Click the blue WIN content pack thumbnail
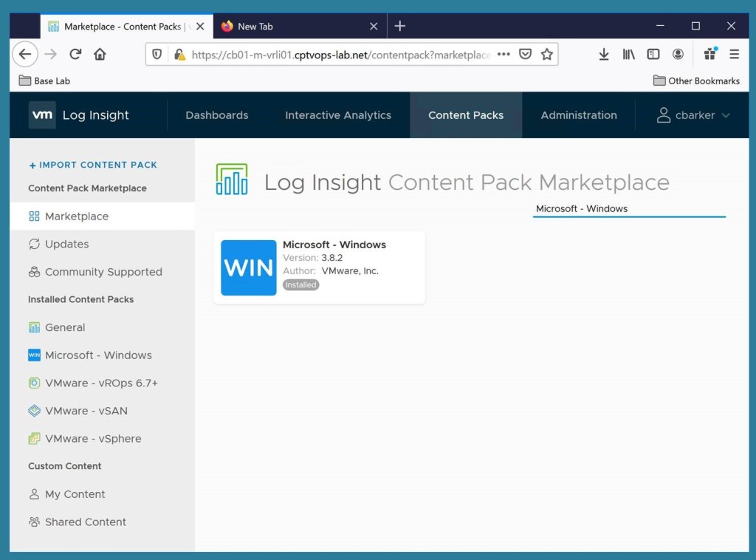The image size is (756, 560). (x=248, y=267)
